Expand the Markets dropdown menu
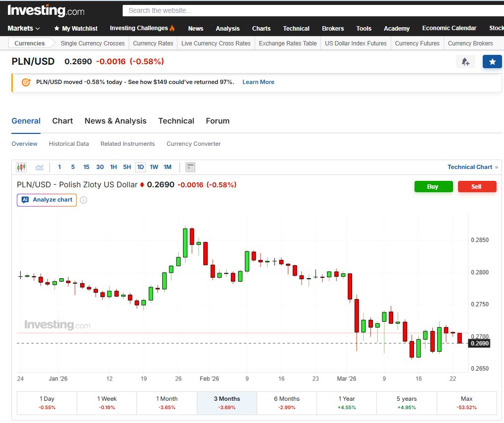Screen dimensions: 504x423 point(23,28)
